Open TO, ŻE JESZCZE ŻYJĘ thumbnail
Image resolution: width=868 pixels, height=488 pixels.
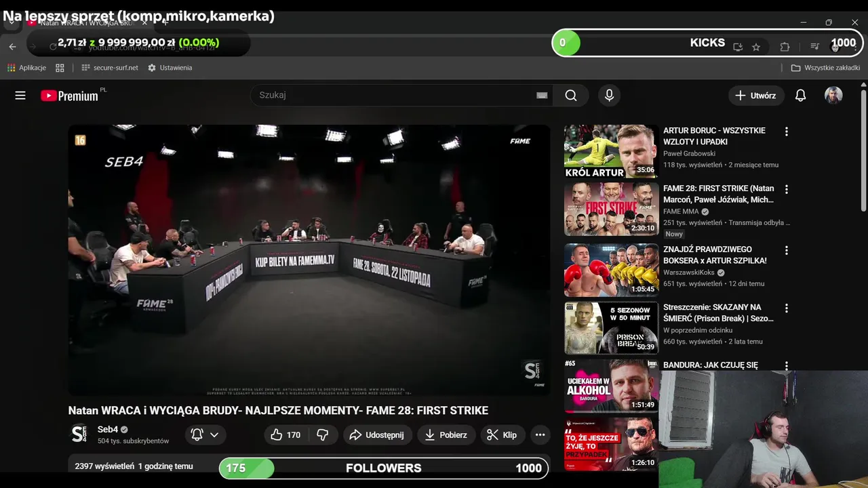pos(611,443)
